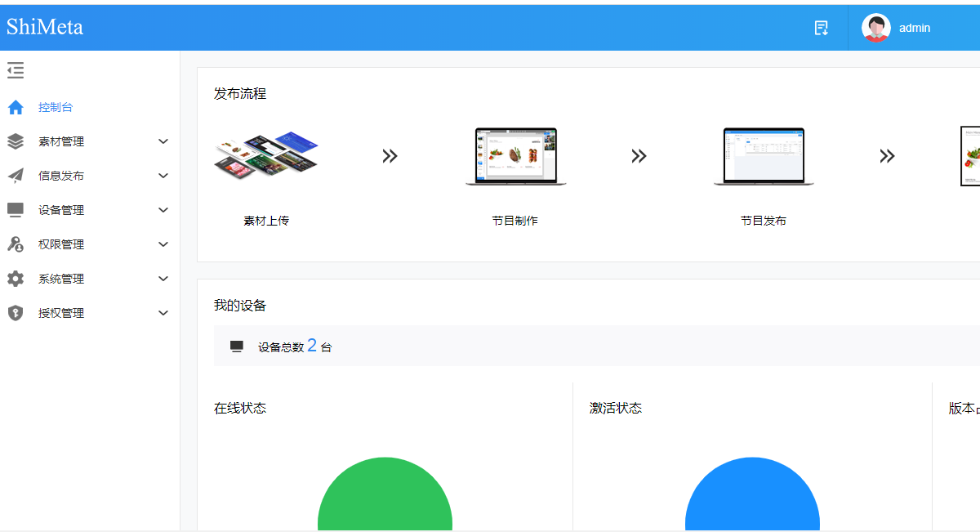Collapse the sidebar using the top-left icon
The image size is (980, 532).
[15, 70]
